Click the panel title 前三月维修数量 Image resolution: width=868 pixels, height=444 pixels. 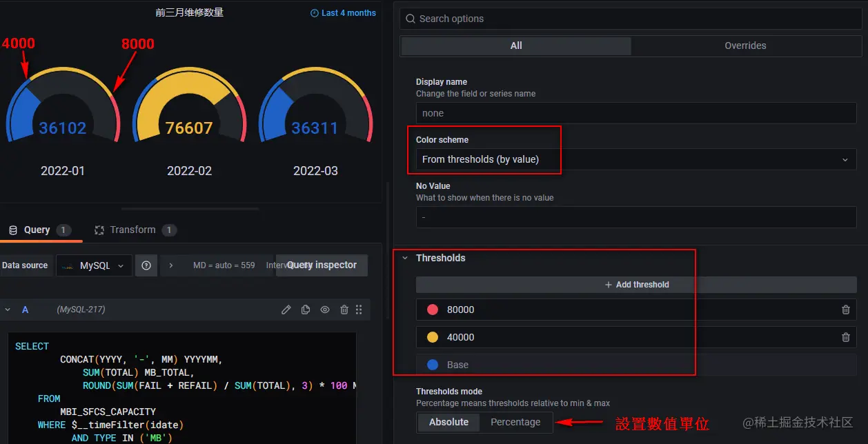coord(190,12)
